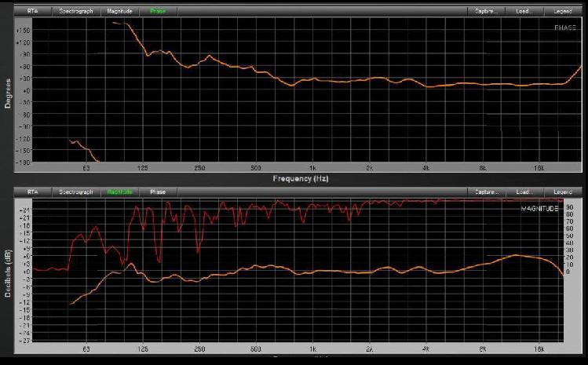The height and width of the screenshot is (365, 588).
Task: Click the MAGNITUDE label in the lower plot corner
Action: pos(539,209)
